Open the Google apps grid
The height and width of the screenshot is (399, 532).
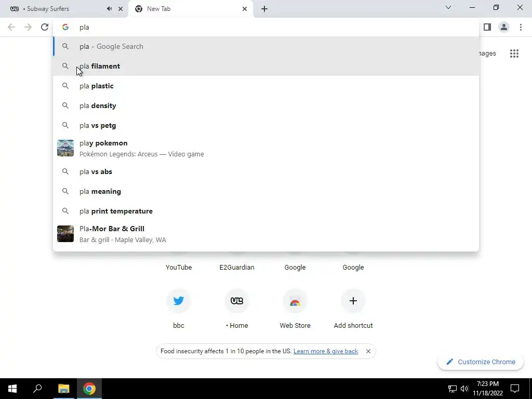point(514,54)
